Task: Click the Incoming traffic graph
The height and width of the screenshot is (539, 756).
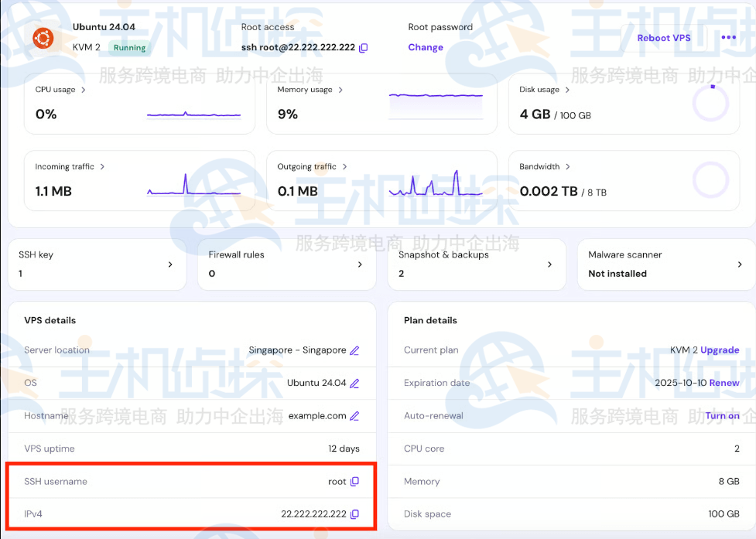Action: coord(193,185)
